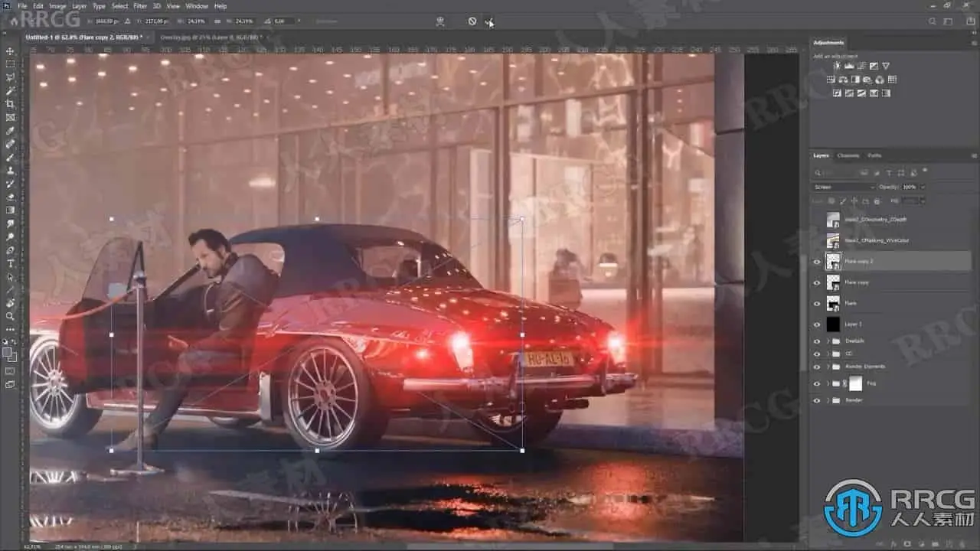Viewport: 980px width, 551px height.
Task: Add an Invert adjustment
Action: pyautogui.click(x=838, y=93)
